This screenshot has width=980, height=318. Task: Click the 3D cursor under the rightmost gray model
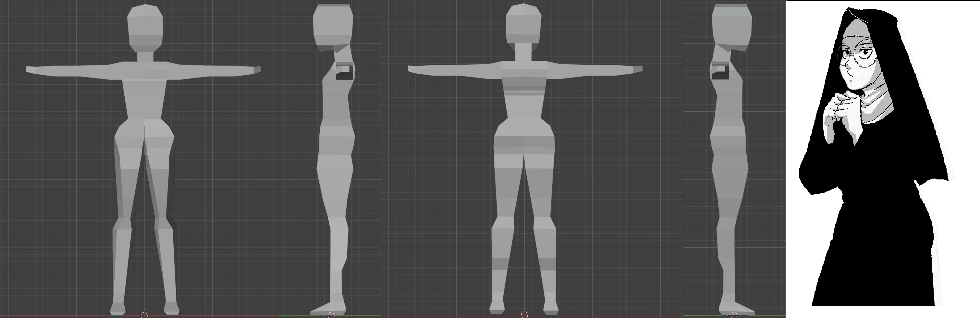pos(733,314)
